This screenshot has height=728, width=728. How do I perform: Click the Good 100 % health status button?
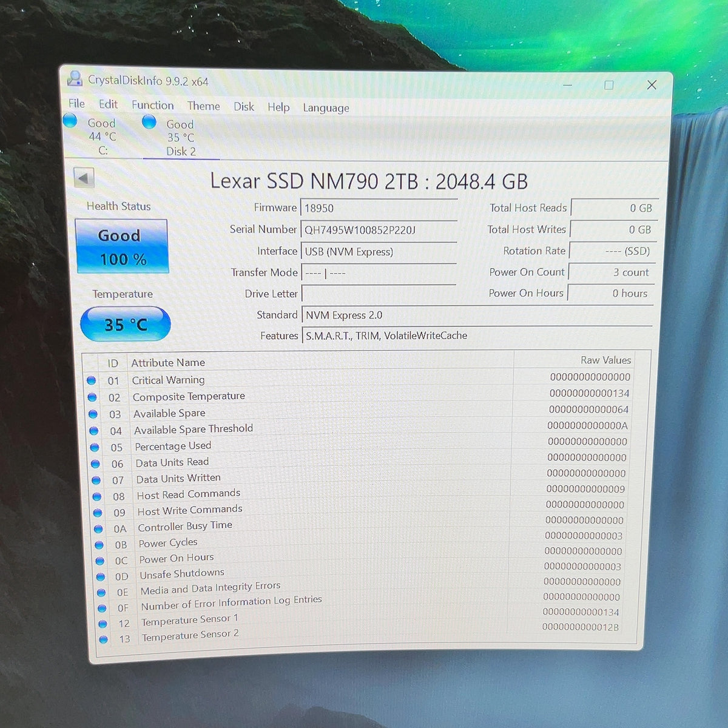121,246
